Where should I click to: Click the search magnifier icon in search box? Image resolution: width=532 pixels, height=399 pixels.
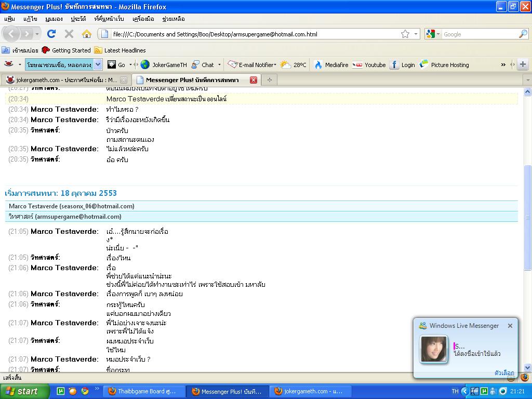point(523,34)
